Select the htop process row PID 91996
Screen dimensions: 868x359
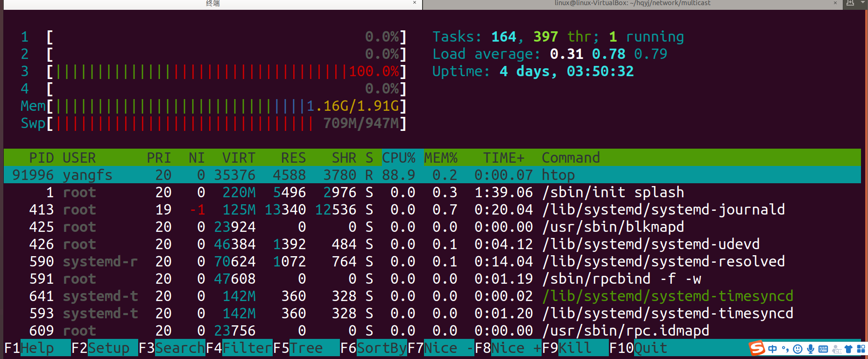click(432, 175)
